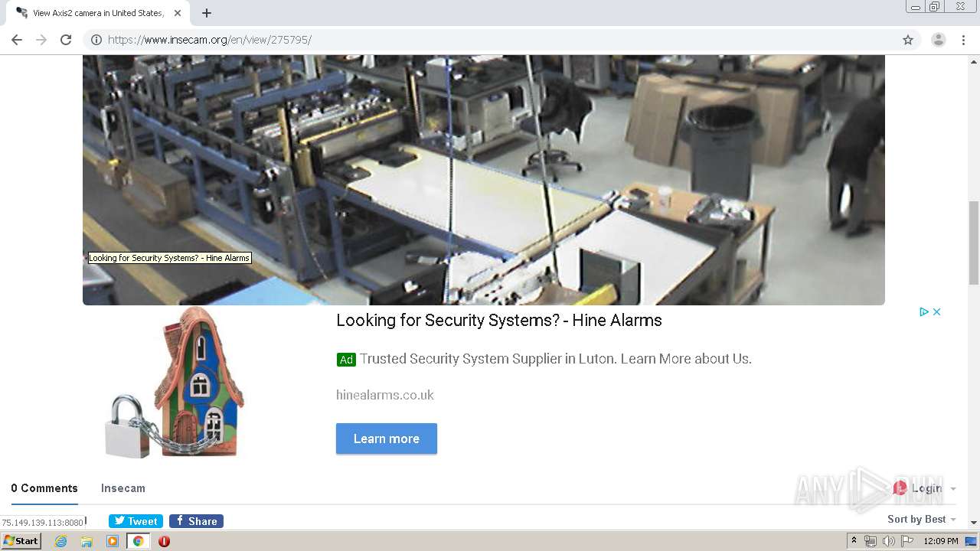
Task: Select the View Axis2 camera tab
Action: [x=97, y=13]
